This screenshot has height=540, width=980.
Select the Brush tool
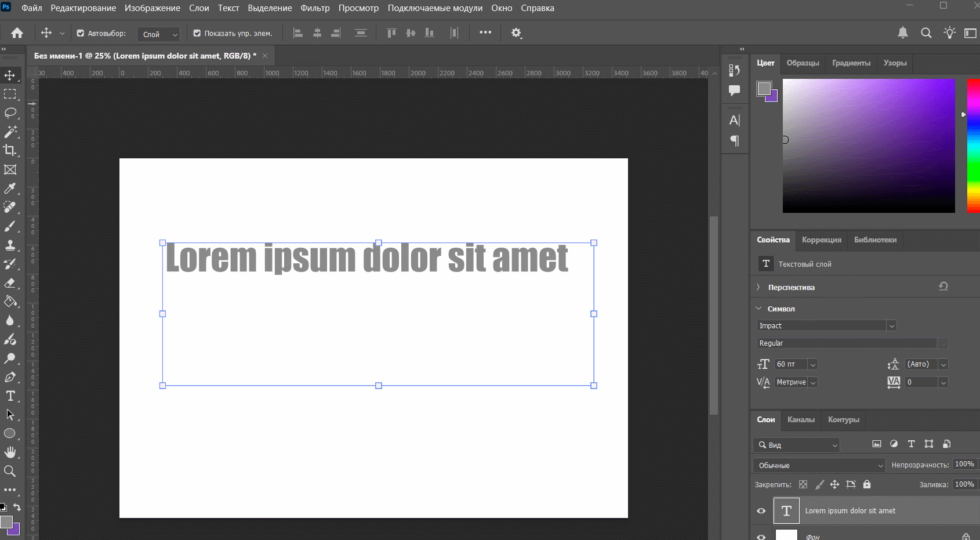coord(10,226)
